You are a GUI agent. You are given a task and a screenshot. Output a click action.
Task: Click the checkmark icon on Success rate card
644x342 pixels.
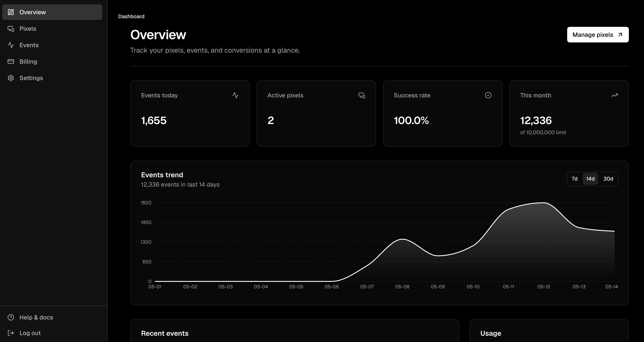[x=488, y=95]
